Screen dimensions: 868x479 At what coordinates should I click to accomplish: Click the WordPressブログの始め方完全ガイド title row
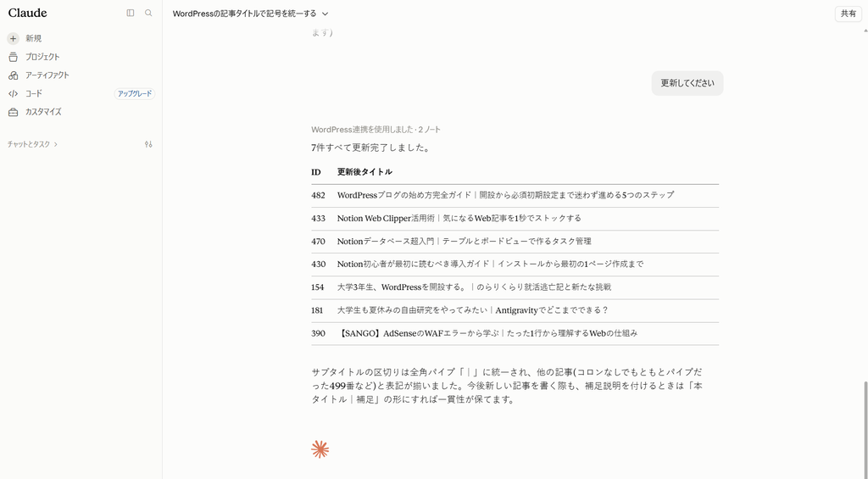(505, 195)
